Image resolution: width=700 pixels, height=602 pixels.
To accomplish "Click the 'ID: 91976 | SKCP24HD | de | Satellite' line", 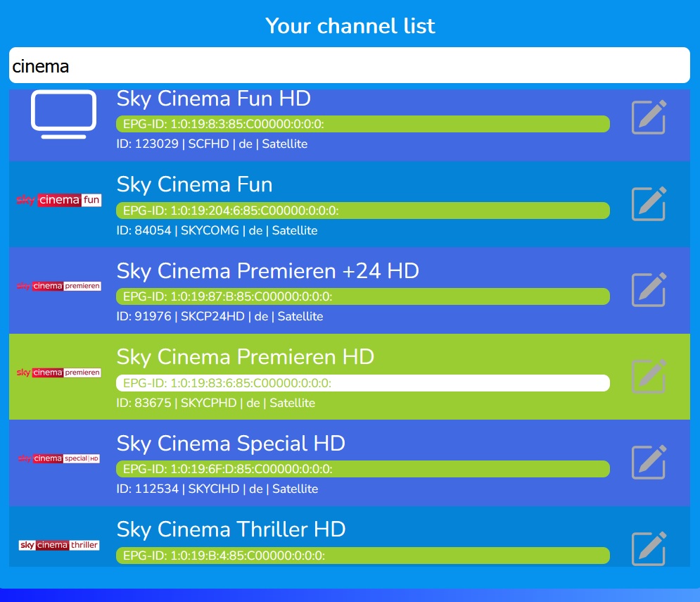I will click(x=219, y=316).
